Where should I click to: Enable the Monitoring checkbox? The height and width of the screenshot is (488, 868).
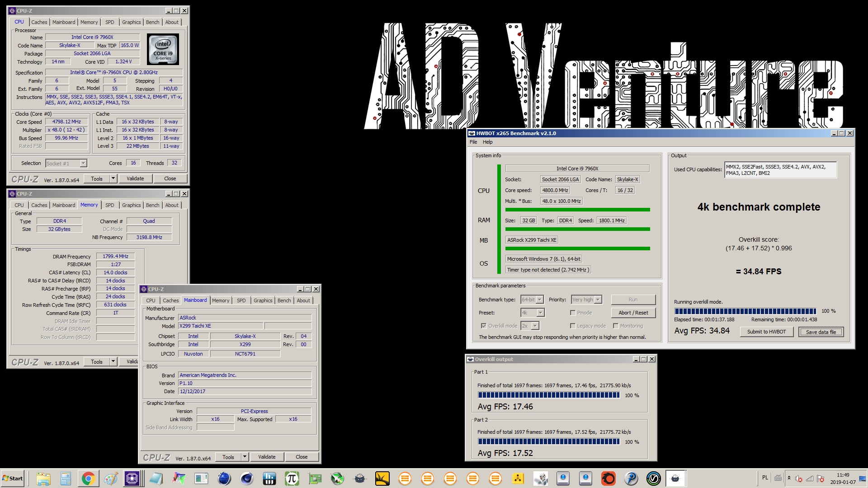coord(616,326)
